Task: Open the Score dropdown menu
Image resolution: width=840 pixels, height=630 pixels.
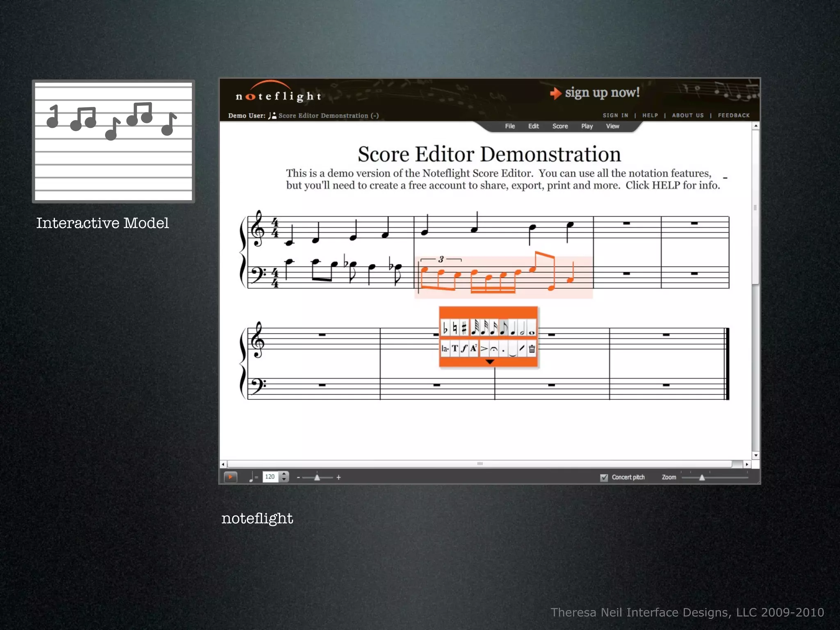Action: (x=560, y=126)
